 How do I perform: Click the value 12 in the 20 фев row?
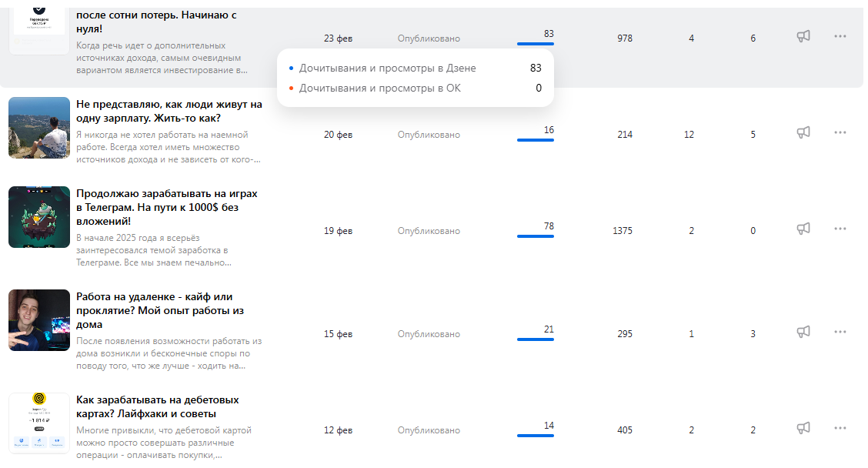(689, 135)
